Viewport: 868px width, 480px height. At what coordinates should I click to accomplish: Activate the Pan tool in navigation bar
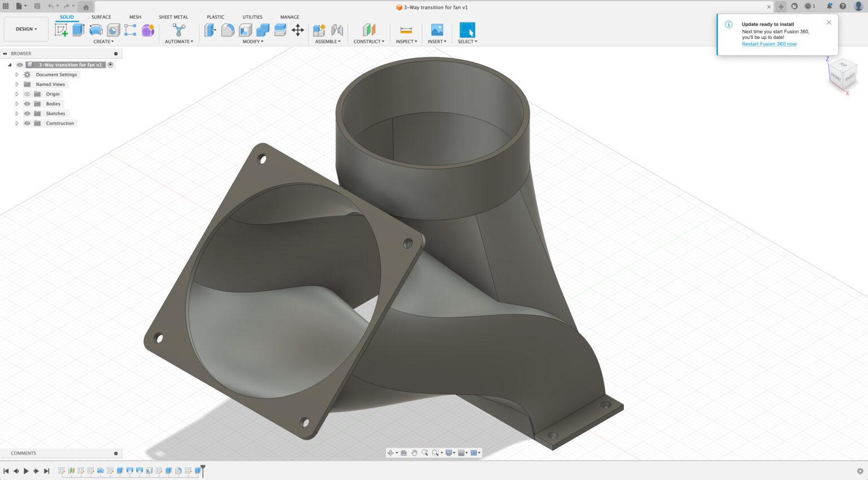pyautogui.click(x=415, y=452)
